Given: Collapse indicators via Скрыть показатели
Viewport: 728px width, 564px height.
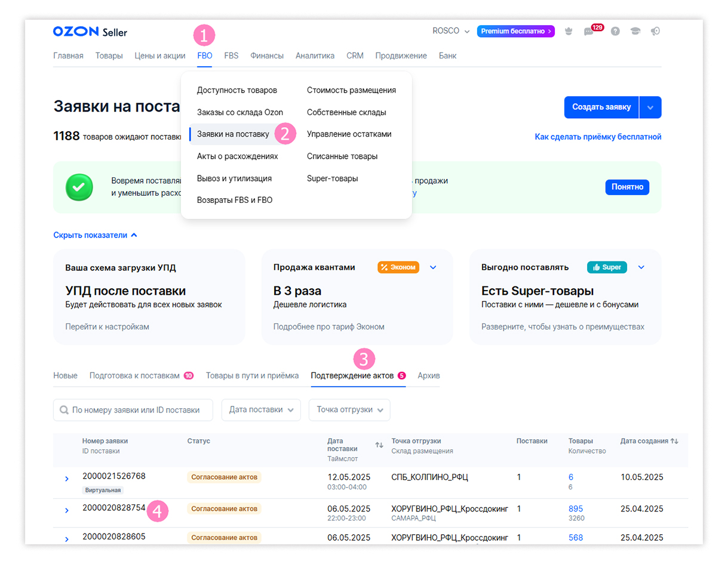Looking at the screenshot, I should (96, 235).
